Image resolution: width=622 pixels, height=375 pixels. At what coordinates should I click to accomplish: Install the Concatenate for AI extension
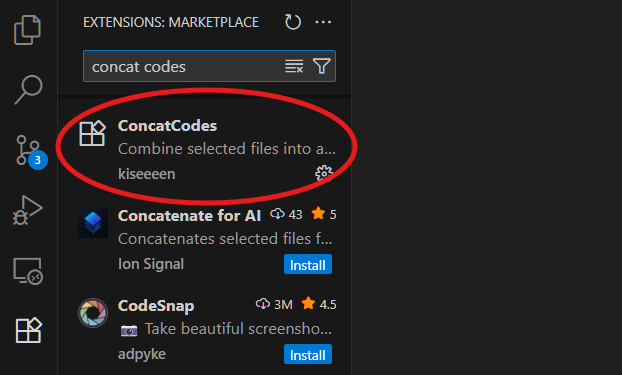[308, 264]
